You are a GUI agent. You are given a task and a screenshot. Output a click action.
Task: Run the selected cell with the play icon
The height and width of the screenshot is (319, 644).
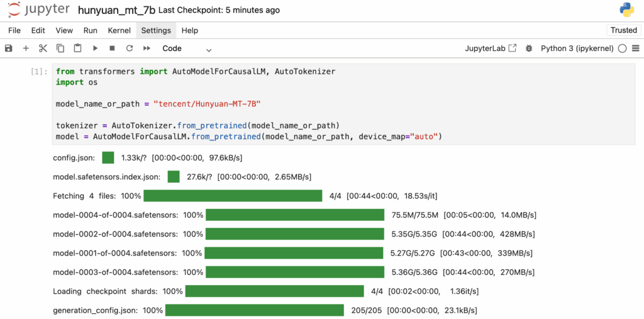click(96, 48)
